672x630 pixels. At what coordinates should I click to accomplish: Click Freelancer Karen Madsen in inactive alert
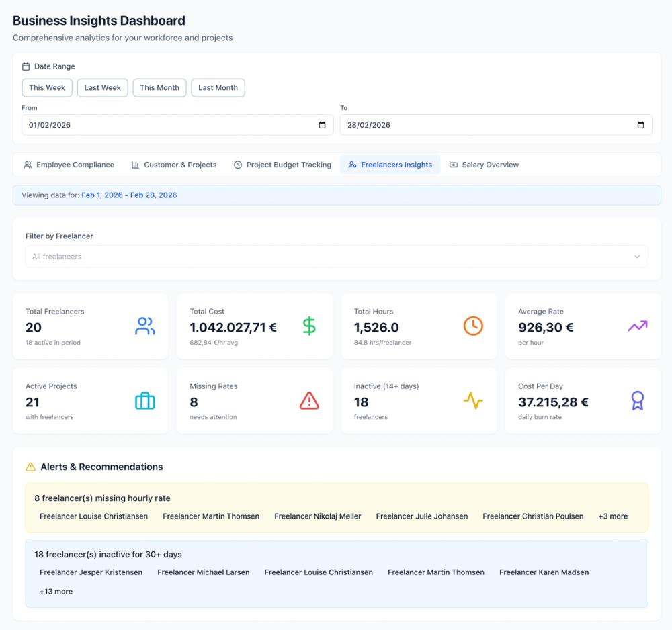(x=544, y=572)
